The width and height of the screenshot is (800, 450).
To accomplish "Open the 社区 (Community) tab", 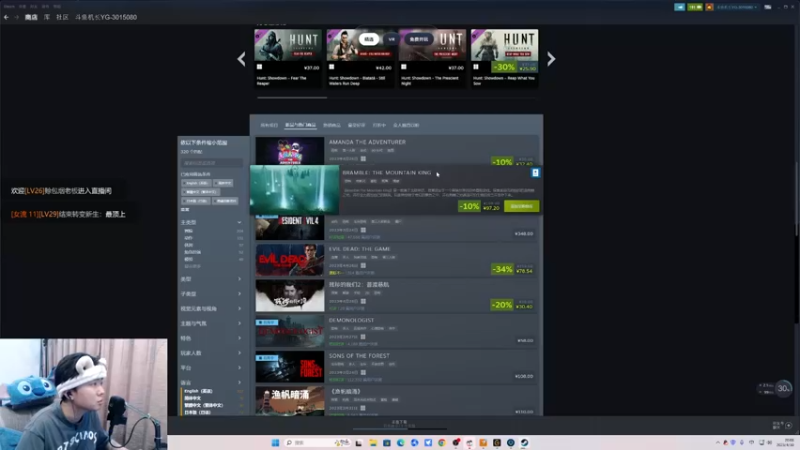I will [x=62, y=17].
